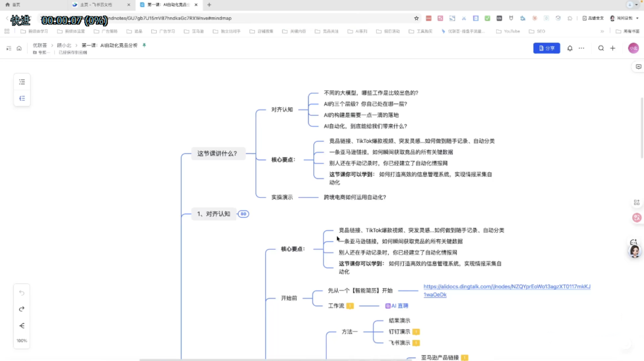Screen dimensions: 644x361
Task: Open the search magnifier in header
Action: [601, 48]
